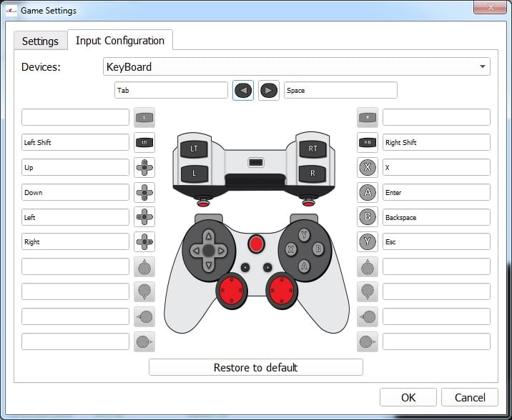Click the empty field for L shoulder

tap(75, 117)
